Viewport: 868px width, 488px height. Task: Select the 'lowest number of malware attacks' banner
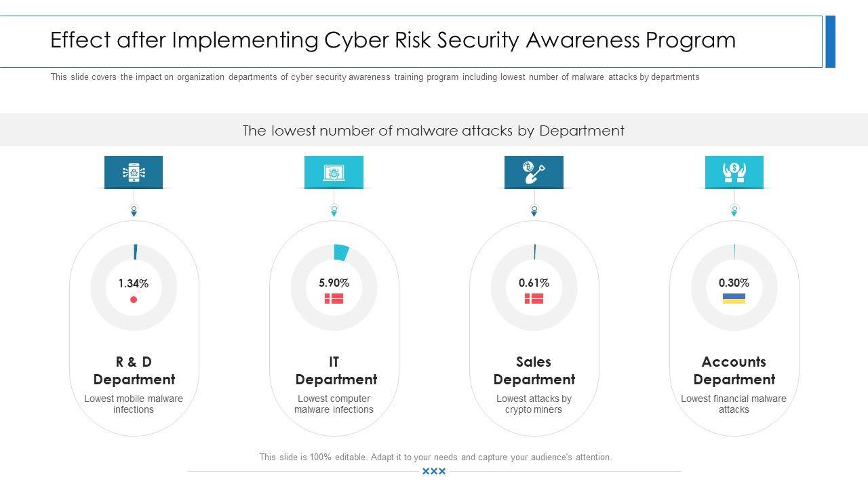point(433,130)
